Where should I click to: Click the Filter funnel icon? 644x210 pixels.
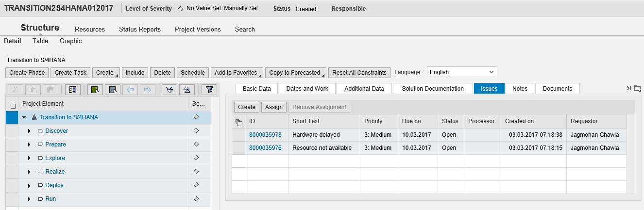click(208, 90)
